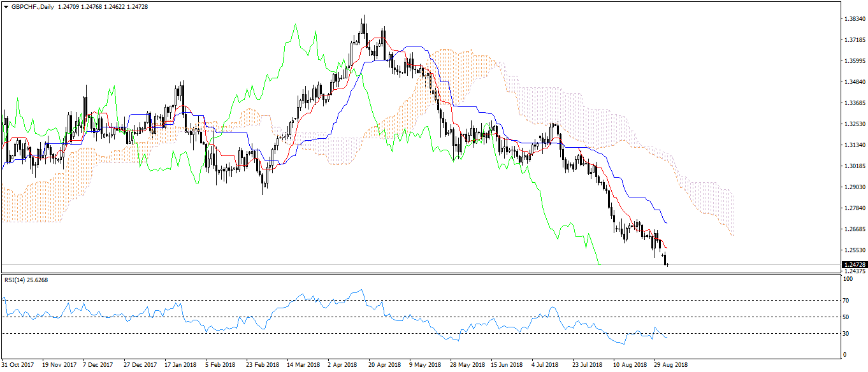868x372 pixels.
Task: Click the 1.29030 price scale label
Action: [853, 187]
